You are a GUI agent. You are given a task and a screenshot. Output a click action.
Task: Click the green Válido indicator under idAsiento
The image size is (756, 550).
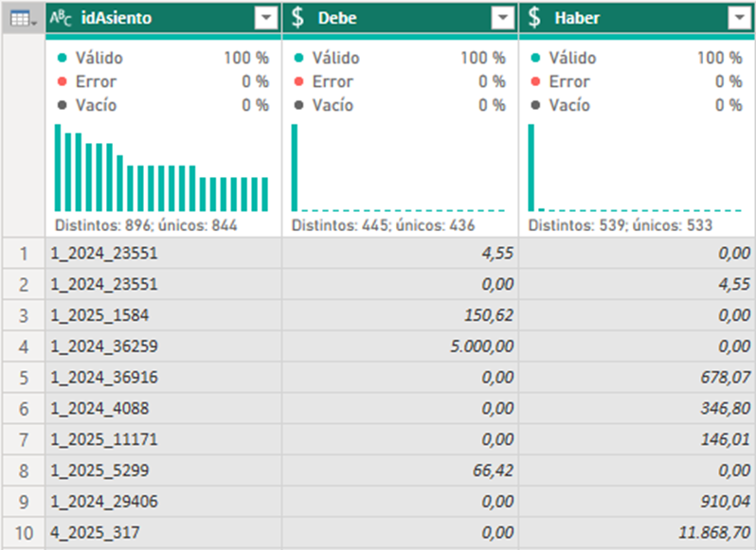(x=62, y=58)
